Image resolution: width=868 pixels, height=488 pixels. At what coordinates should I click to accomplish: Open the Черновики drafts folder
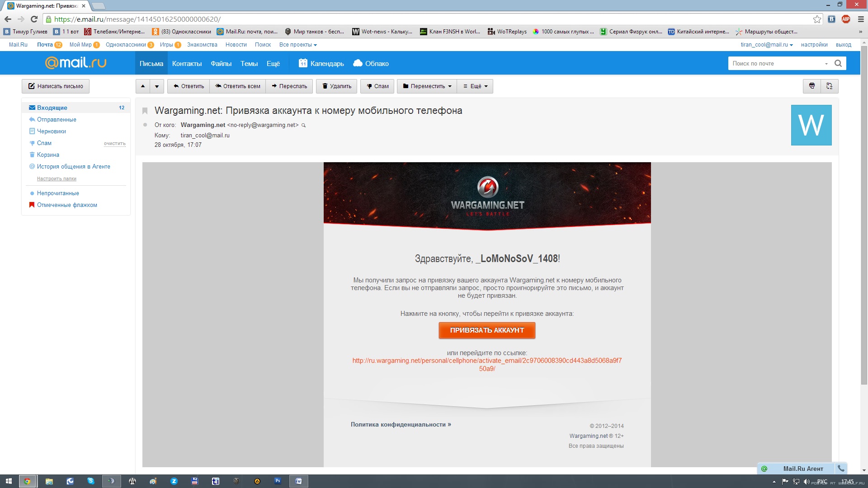pyautogui.click(x=51, y=131)
